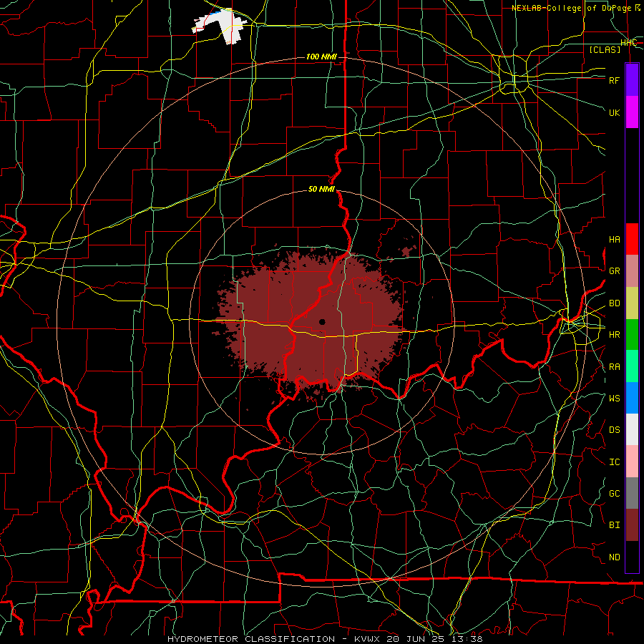Click the '100 NMI' range ring label
Viewport: 644px width, 644px height.
321,57
